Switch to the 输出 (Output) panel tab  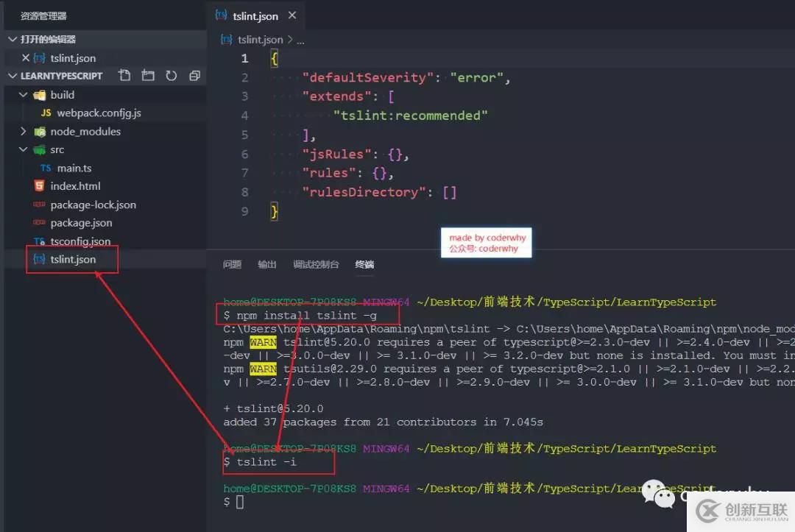267,264
